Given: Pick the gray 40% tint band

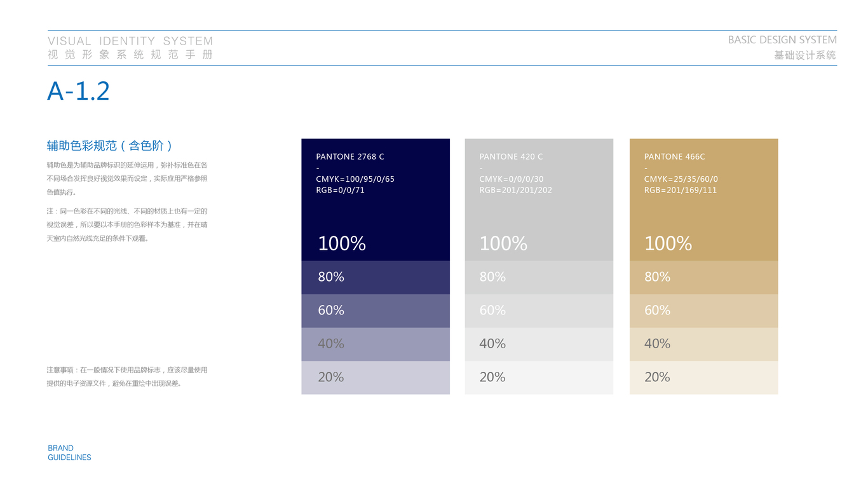Looking at the screenshot, I should click(x=539, y=344).
